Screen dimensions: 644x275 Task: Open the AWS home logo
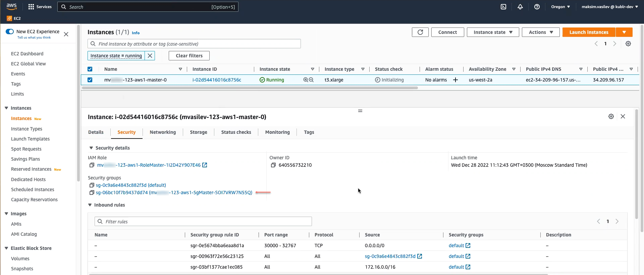[x=11, y=7]
